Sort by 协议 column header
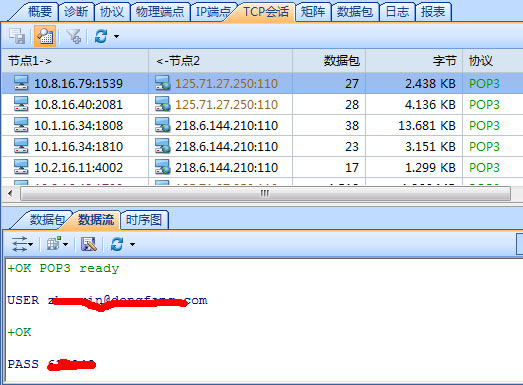This screenshot has height=385, width=523. pos(492,61)
